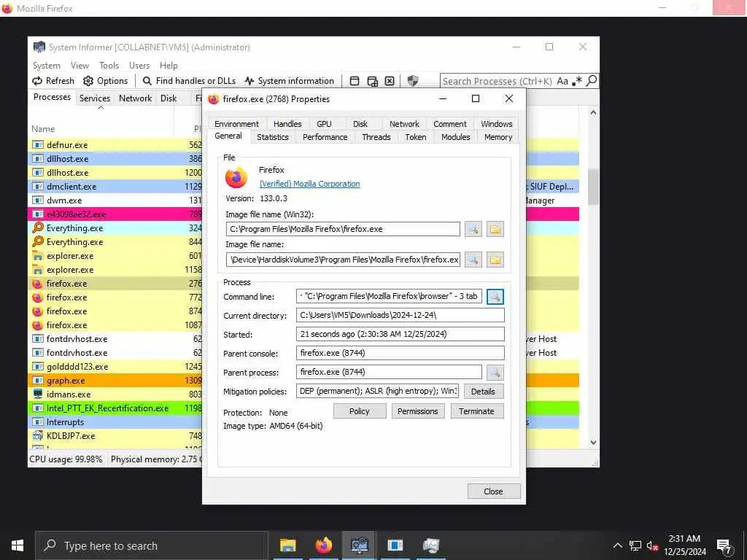Select the idmans.exe process icon
The width and height of the screenshot is (747, 560).
(x=38, y=394)
